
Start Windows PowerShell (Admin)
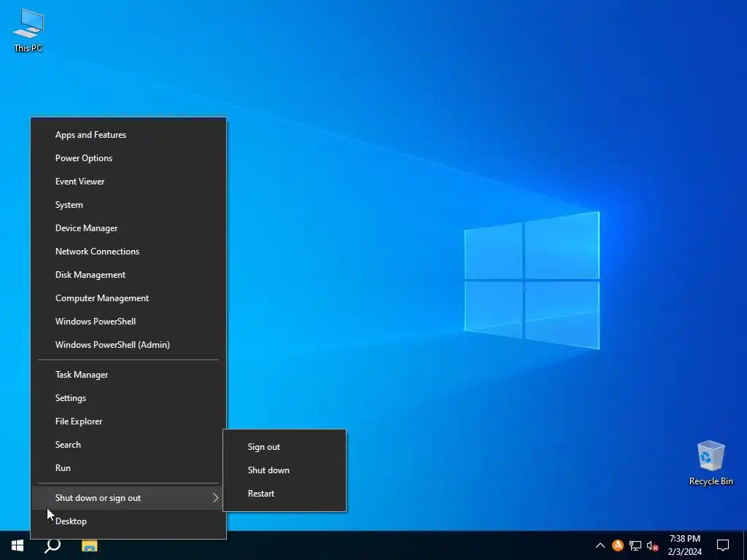(128, 345)
